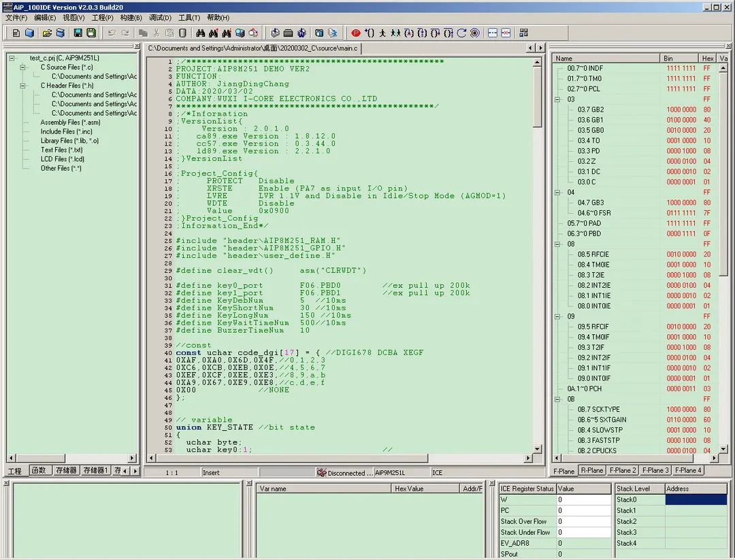Screen dimensions: 735x560
Task: Click the blue floppy disk save icon
Action: 78,33
